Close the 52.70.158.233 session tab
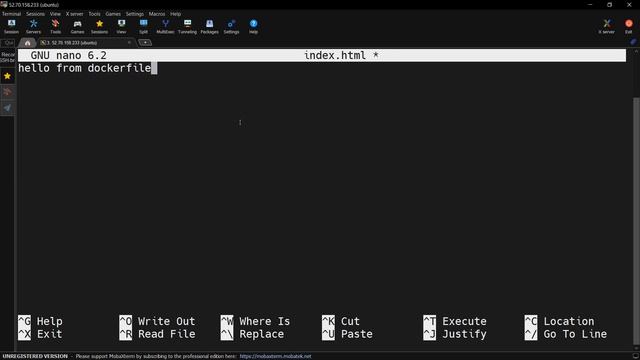Screen dimensions: 640x360 click(129, 42)
